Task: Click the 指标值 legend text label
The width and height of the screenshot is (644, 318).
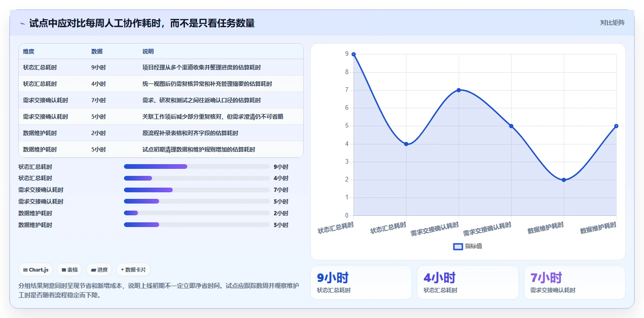Action: point(474,246)
